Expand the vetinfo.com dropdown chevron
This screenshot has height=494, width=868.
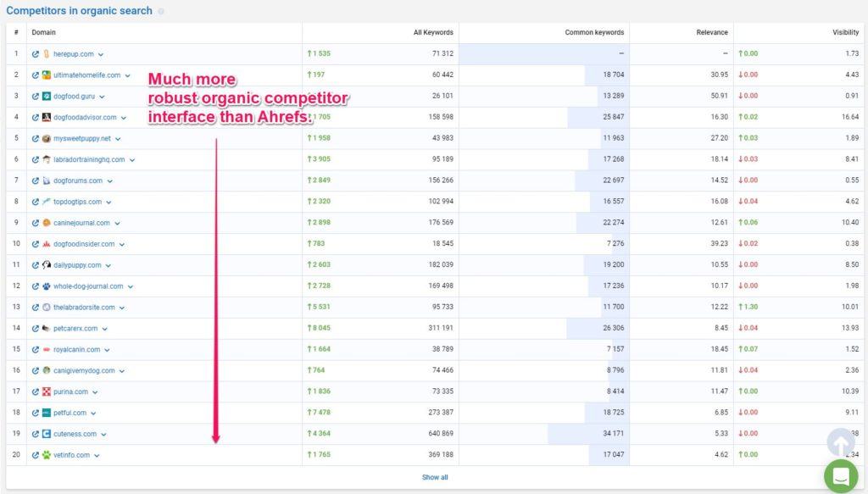coord(97,456)
